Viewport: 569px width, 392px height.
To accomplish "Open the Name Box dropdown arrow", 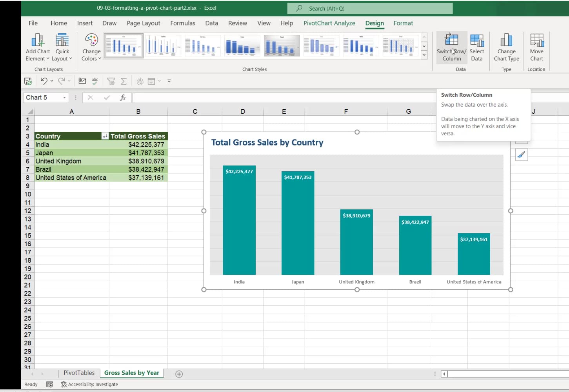I will [64, 98].
